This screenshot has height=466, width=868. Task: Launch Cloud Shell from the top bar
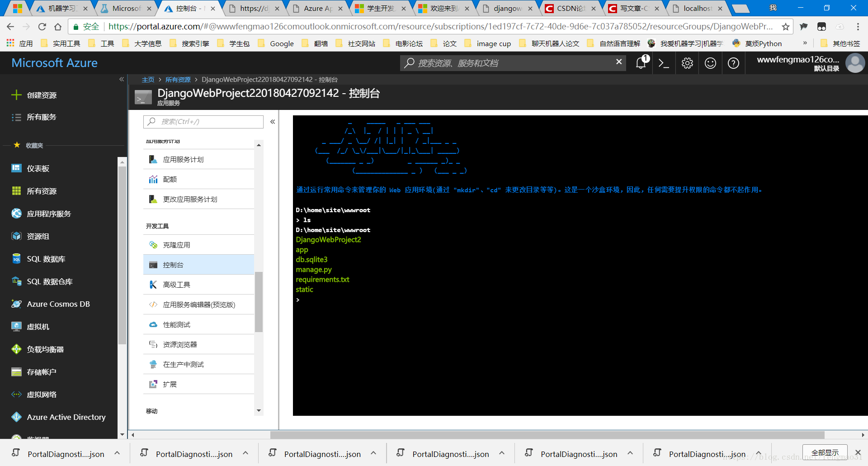coord(664,63)
